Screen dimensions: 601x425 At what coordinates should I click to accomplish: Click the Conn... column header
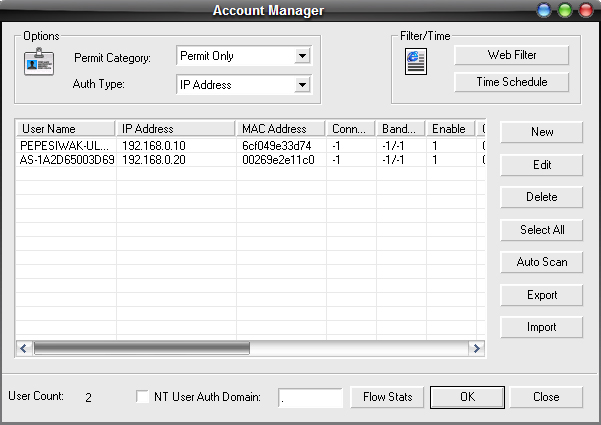pos(351,129)
